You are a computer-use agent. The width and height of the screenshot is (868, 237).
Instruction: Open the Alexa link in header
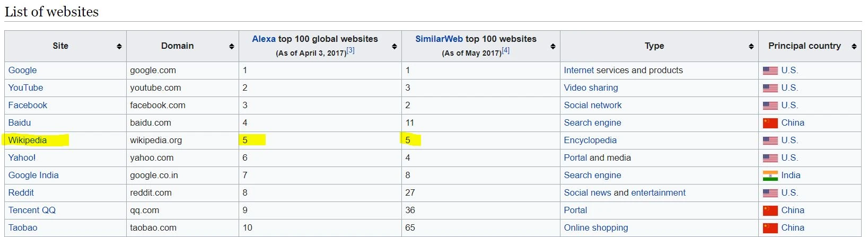click(x=264, y=39)
